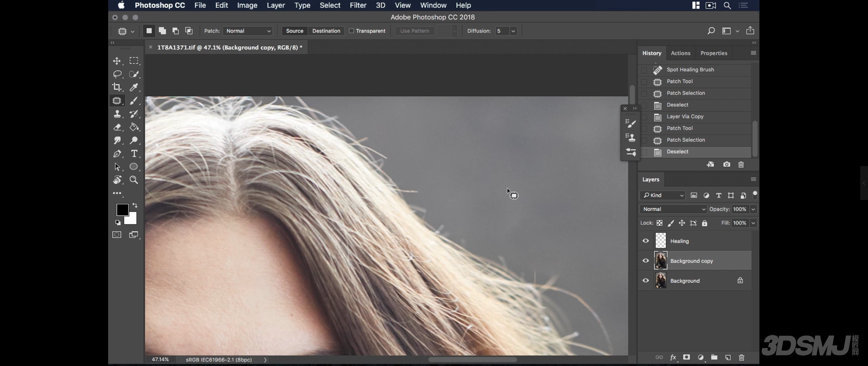Swap foreground and background colors
Screen dimensions: 868x366
tap(135, 205)
